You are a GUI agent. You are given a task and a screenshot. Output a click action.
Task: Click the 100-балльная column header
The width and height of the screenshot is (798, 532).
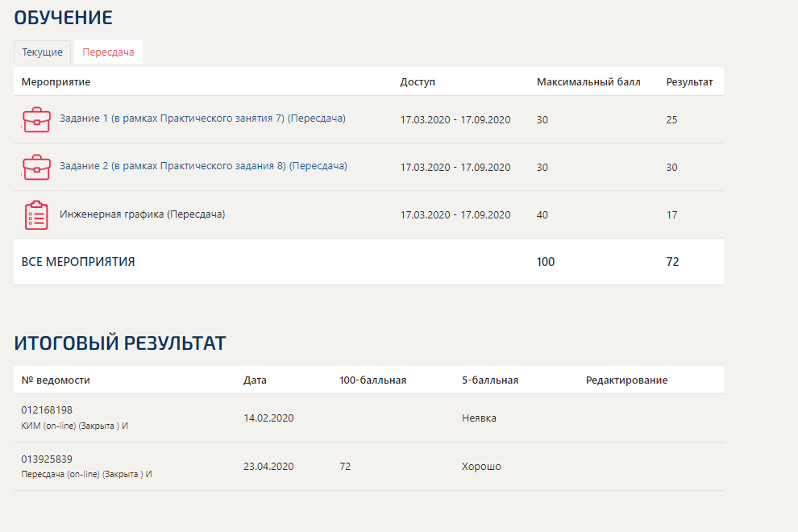pyautogui.click(x=372, y=380)
